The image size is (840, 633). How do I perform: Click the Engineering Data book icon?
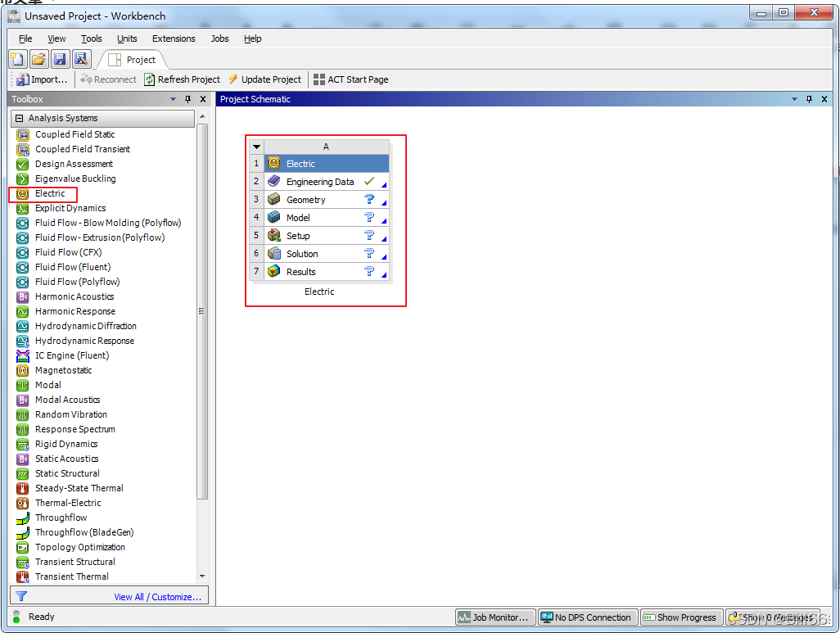click(273, 181)
